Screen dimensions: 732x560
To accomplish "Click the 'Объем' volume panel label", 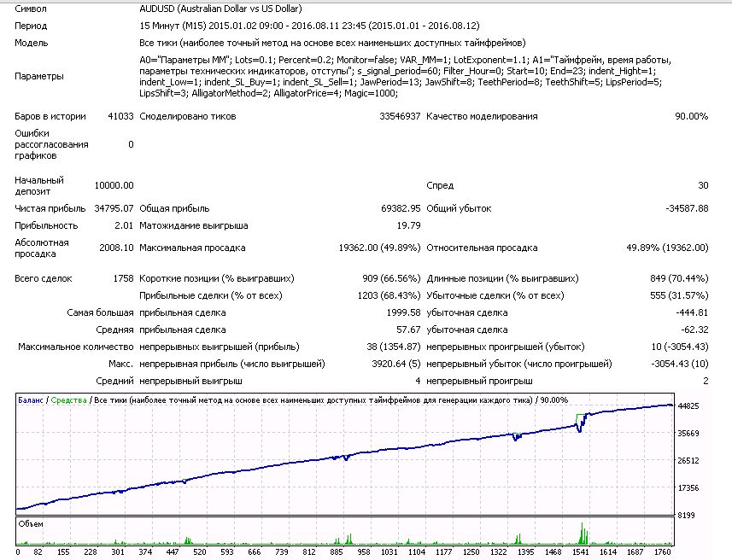I will click(x=31, y=524).
